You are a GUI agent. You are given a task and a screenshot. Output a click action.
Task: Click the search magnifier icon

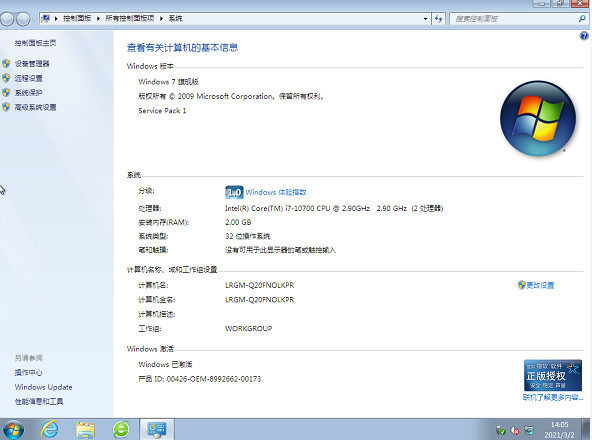582,19
